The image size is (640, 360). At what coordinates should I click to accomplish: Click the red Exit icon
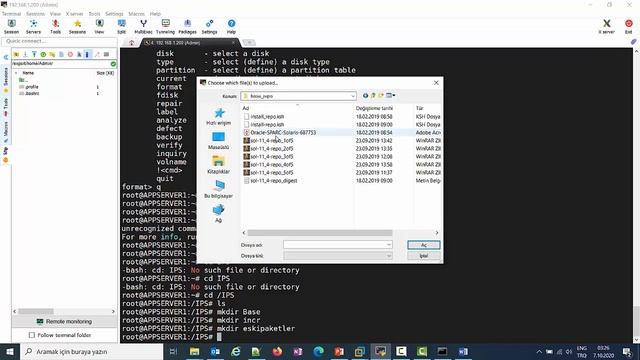[629, 27]
